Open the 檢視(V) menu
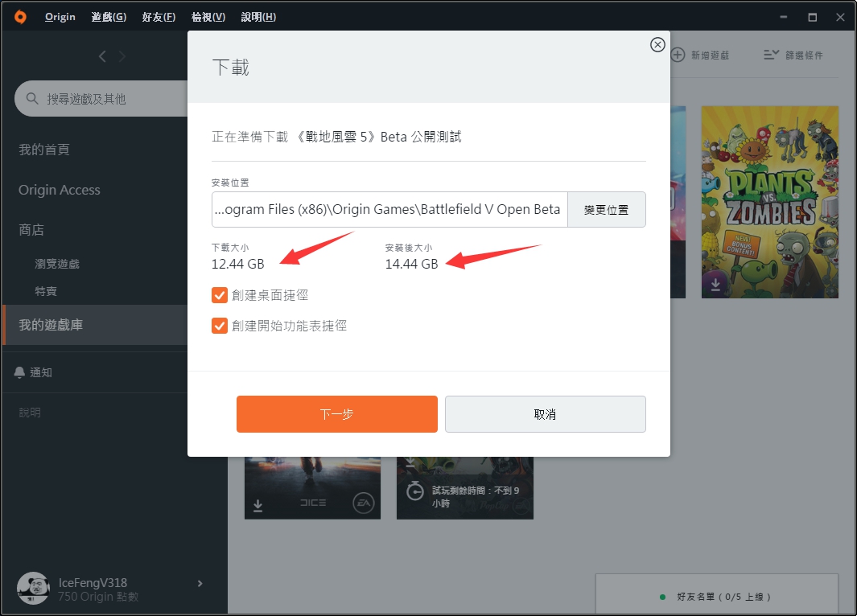This screenshot has height=616, width=857. point(208,16)
